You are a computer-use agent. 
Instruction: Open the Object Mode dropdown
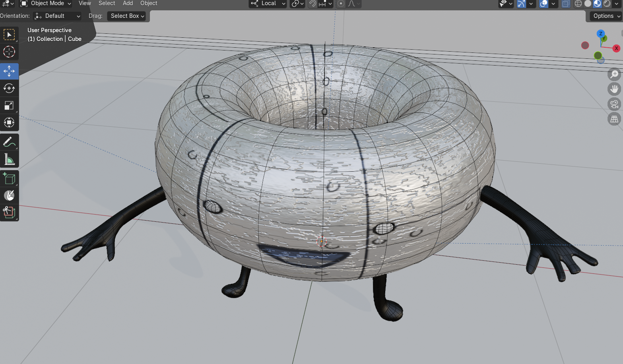click(46, 4)
